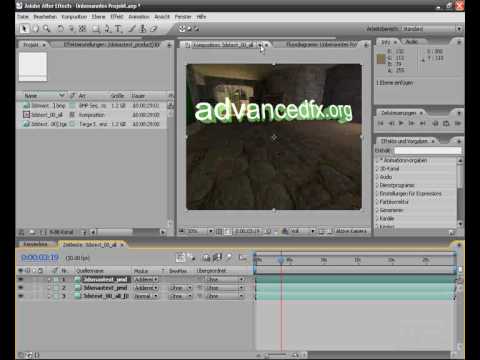This screenshot has width=480, height=360.
Task: Open the Arbeitsbereich workspace dropdown
Action: [459, 29]
